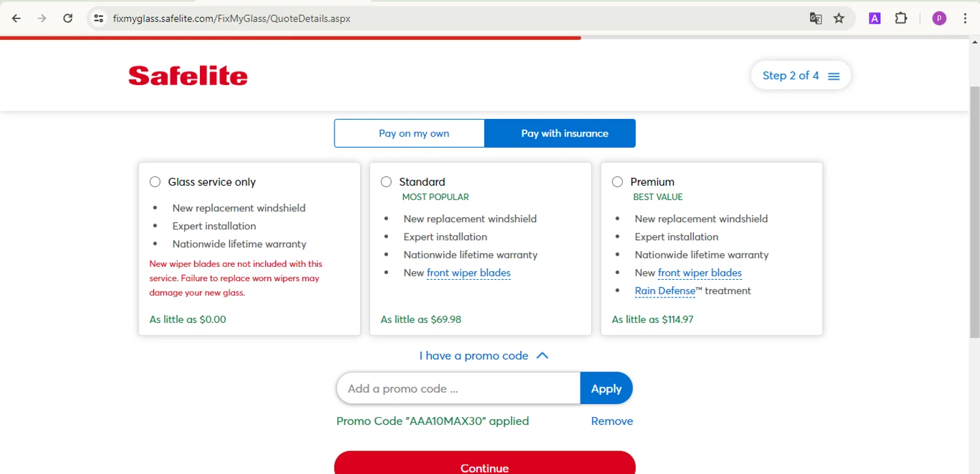Image resolution: width=980 pixels, height=474 pixels.
Task: Open the Extensions puzzle icon
Action: (901, 18)
